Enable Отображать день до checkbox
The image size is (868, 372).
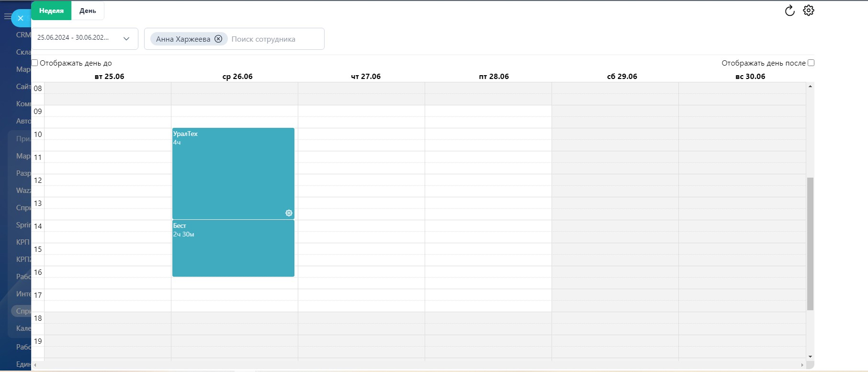click(x=34, y=63)
